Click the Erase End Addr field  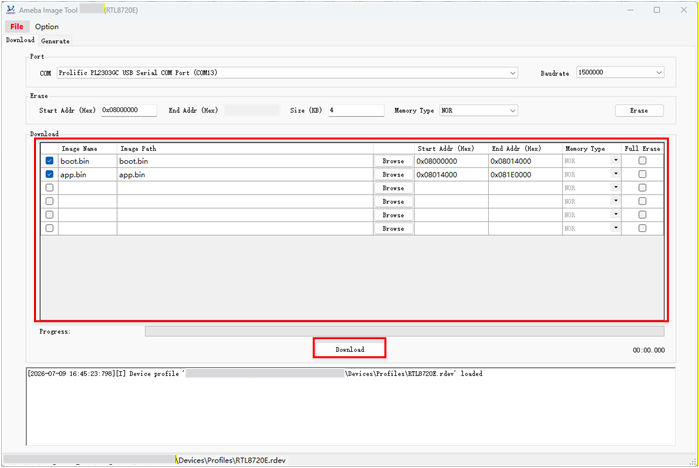click(251, 110)
